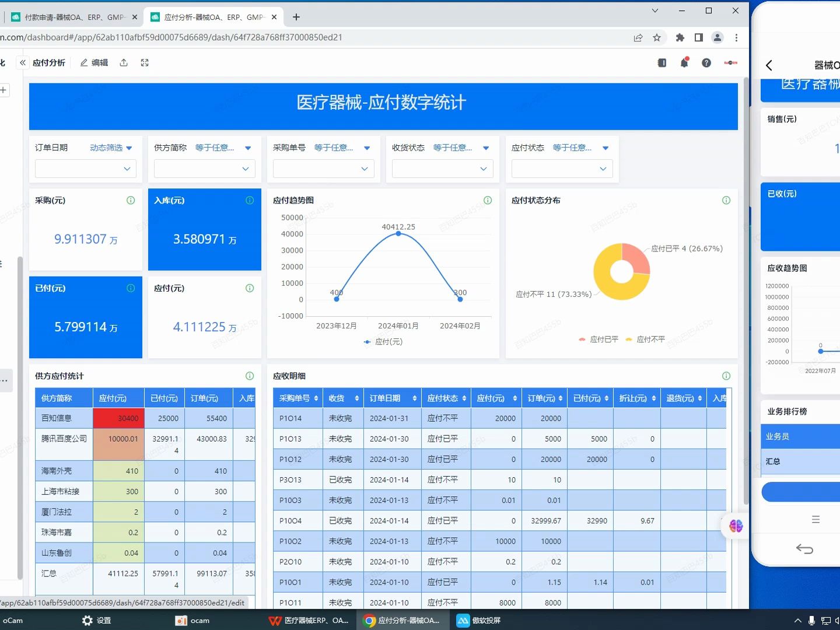The width and height of the screenshot is (840, 630).
Task: Open the notebook icon in top-right toolbar
Action: click(662, 63)
